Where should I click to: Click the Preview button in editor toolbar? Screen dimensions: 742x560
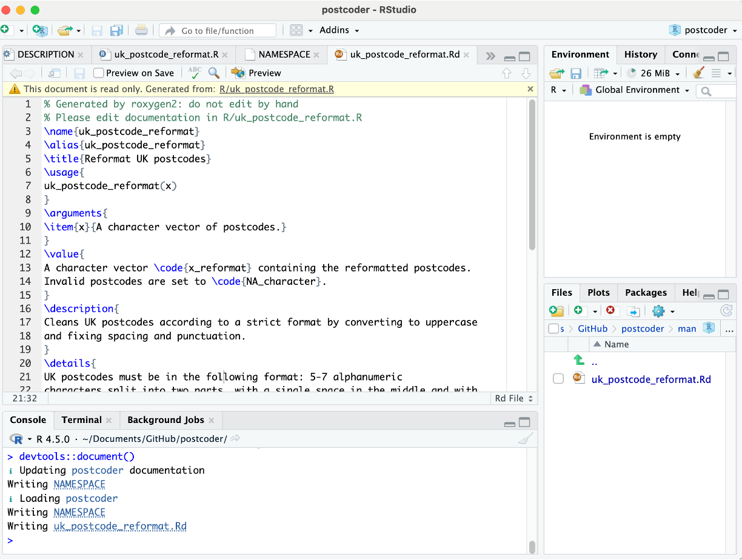coord(256,73)
